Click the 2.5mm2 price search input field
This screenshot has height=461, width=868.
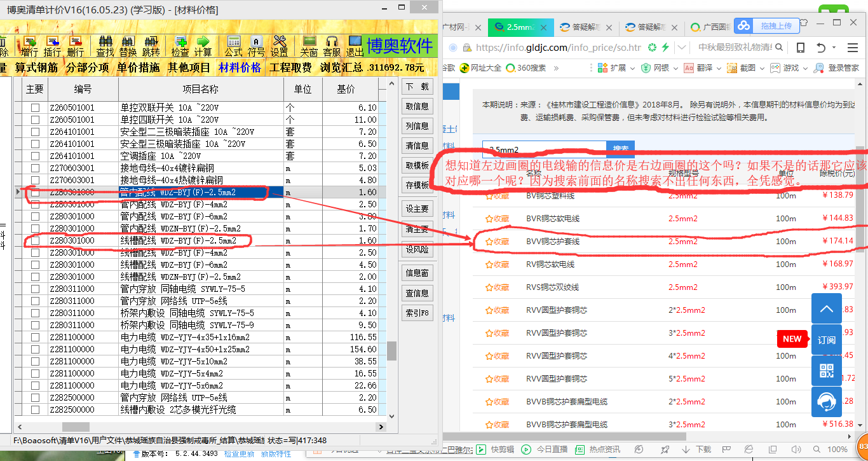544,149
